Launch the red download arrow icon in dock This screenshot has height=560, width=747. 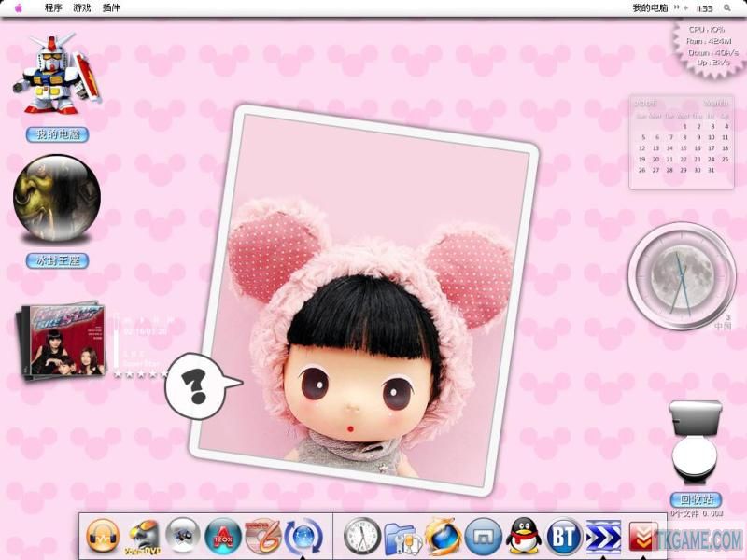click(643, 537)
